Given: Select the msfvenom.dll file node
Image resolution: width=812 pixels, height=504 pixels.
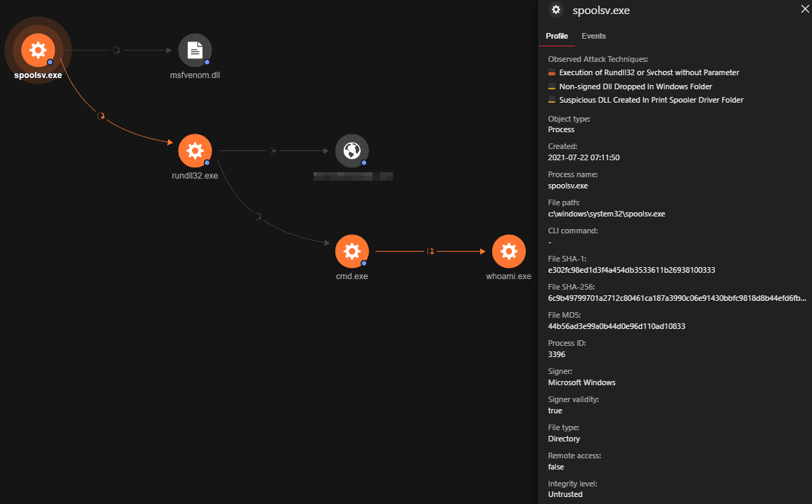Looking at the screenshot, I should [x=195, y=50].
